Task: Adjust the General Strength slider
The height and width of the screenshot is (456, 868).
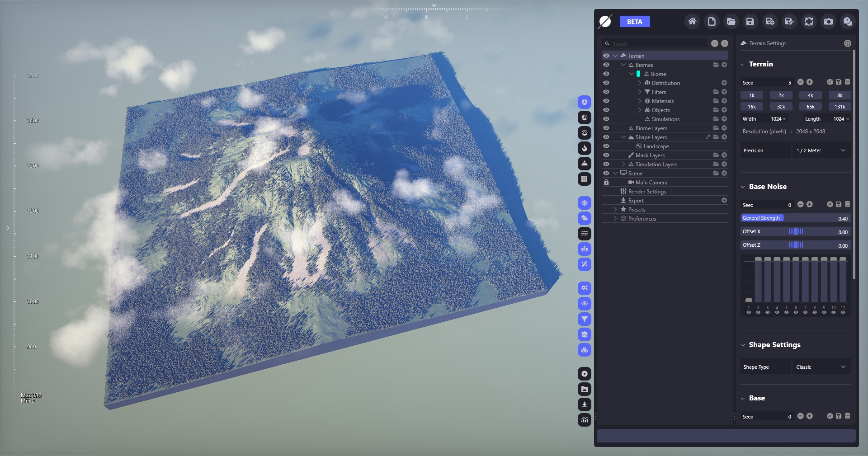Action: click(796, 218)
